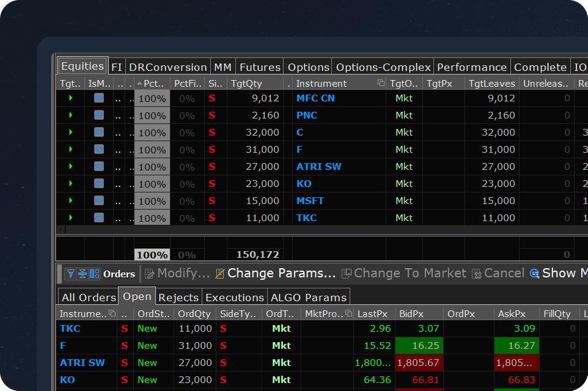Viewport: 588px width, 391px height.
Task: Click the column layout icon left of Orders
Action: pyautogui.click(x=94, y=274)
